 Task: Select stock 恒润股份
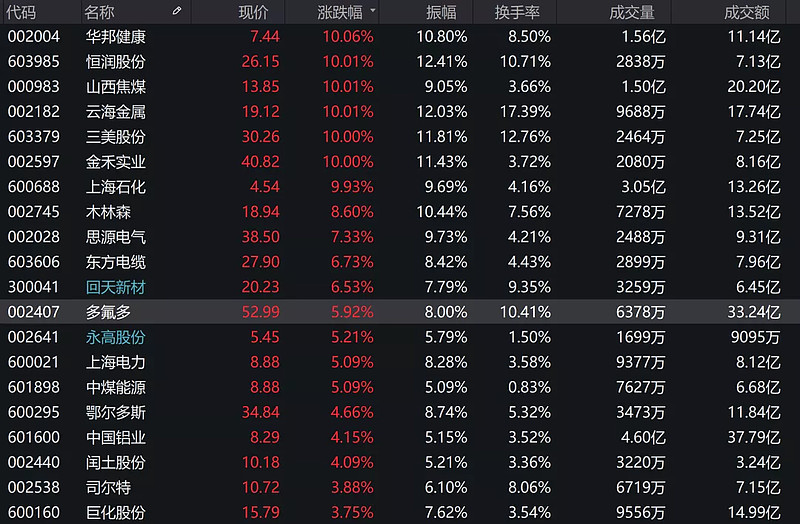tap(115, 62)
